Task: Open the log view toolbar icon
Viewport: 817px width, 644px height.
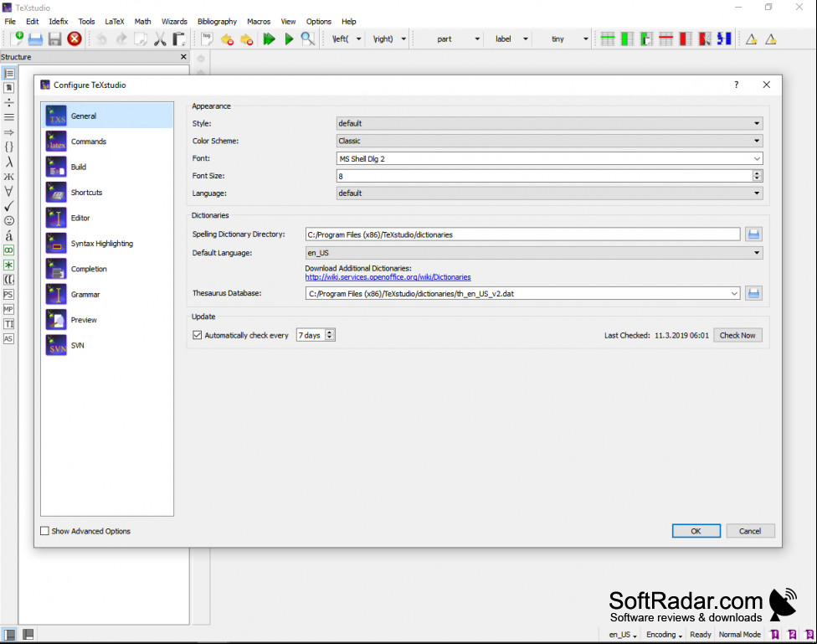Action: pyautogui.click(x=207, y=39)
